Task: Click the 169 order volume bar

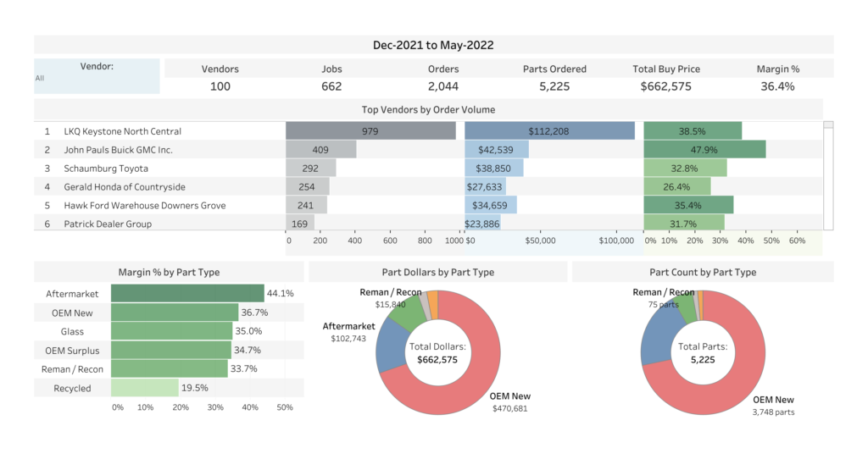Action: coord(301,223)
